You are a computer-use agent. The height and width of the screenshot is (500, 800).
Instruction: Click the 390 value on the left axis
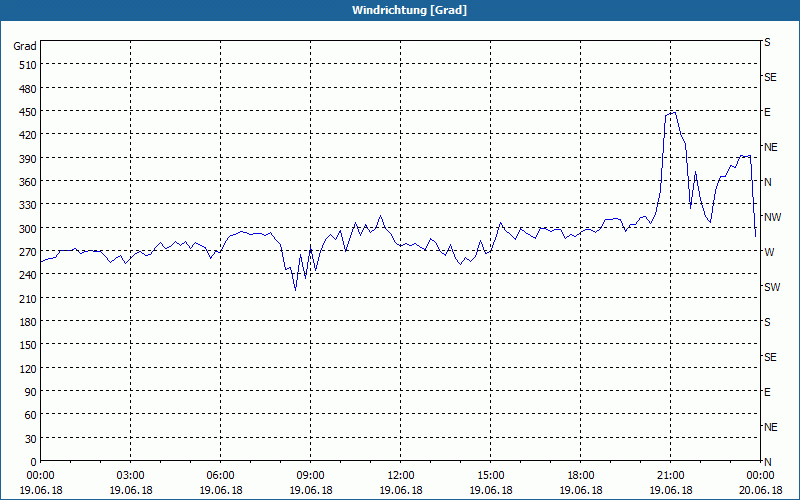(x=29, y=159)
